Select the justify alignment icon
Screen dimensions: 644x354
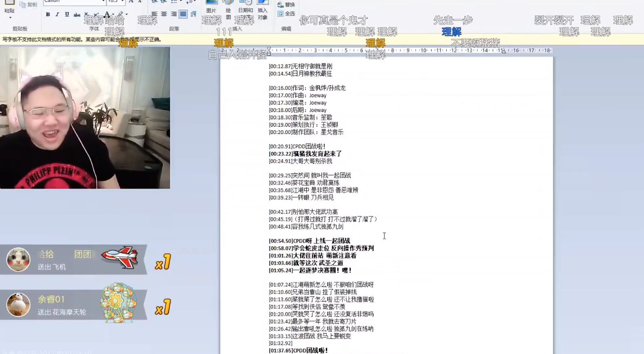[x=183, y=14]
